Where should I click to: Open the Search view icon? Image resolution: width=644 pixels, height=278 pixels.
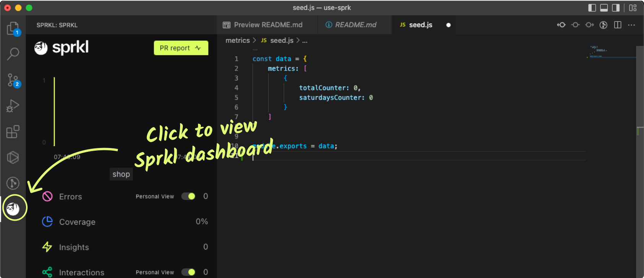[13, 54]
